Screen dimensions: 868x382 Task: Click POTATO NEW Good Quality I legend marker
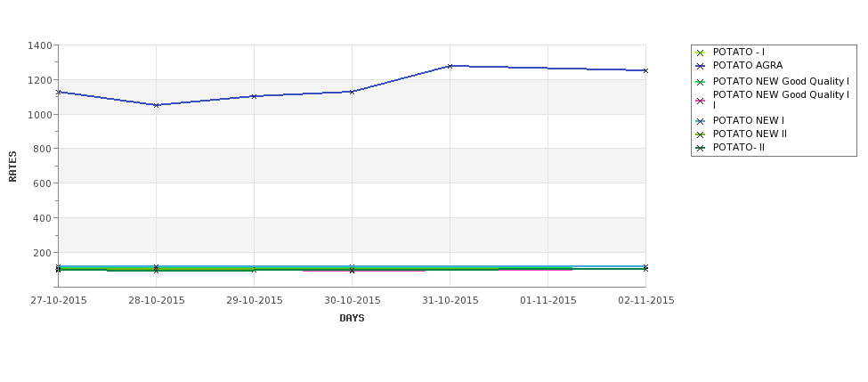(x=701, y=82)
